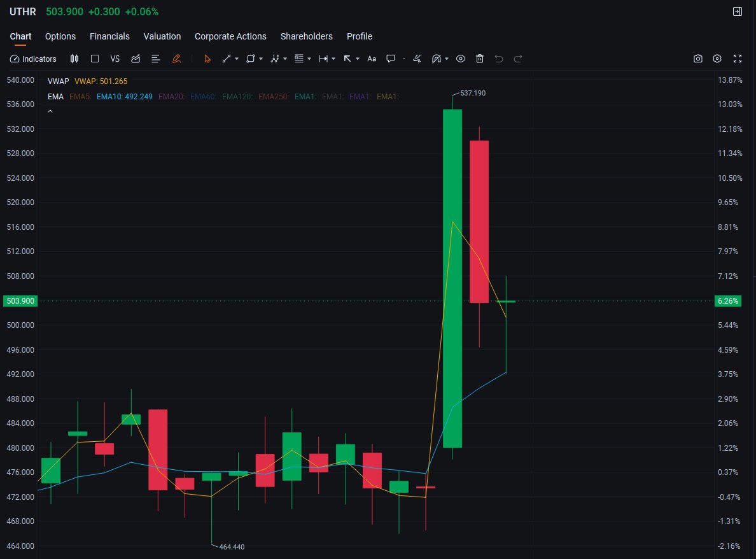Switch to the Options tab

coord(60,37)
